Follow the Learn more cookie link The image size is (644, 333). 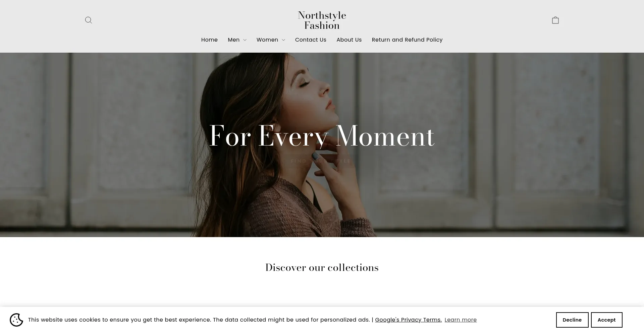pyautogui.click(x=461, y=320)
